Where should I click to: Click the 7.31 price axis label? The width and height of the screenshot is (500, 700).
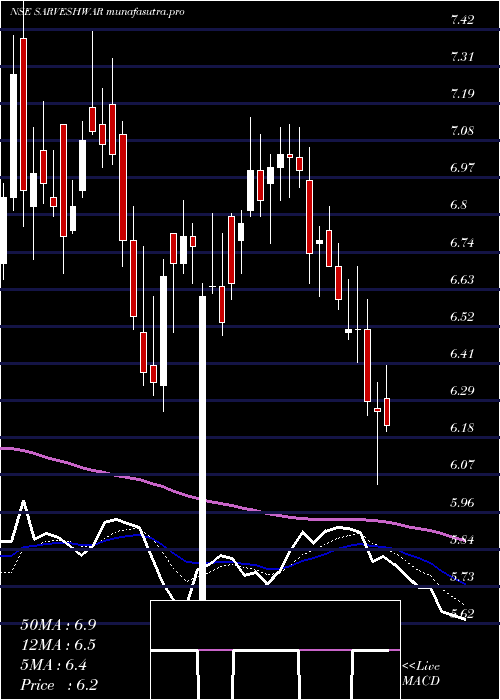coord(462,57)
